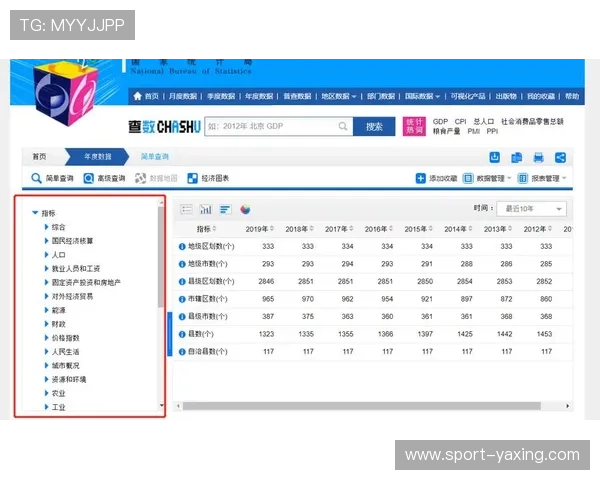Click info icon for 市辖区数(个)

coord(182,299)
